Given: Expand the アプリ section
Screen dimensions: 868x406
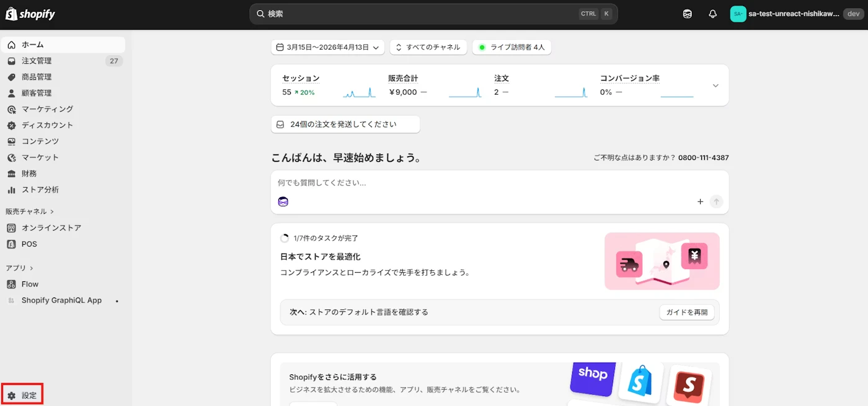Looking at the screenshot, I should pos(19,268).
